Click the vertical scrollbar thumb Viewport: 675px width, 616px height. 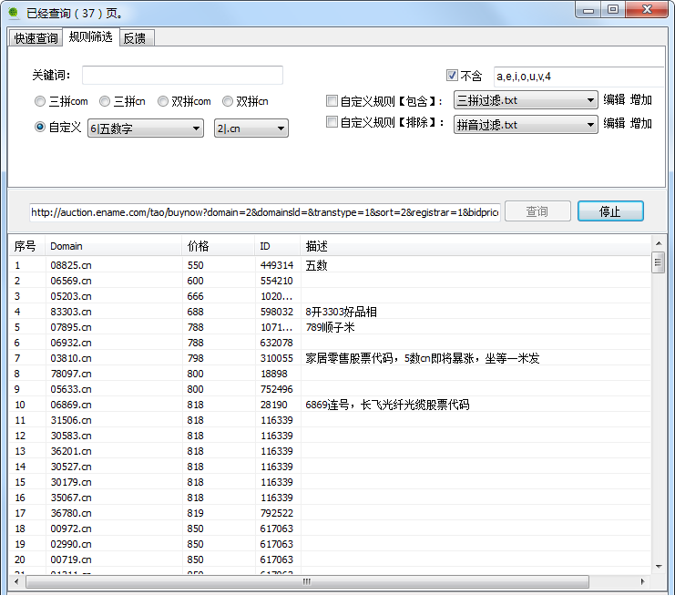point(659,262)
